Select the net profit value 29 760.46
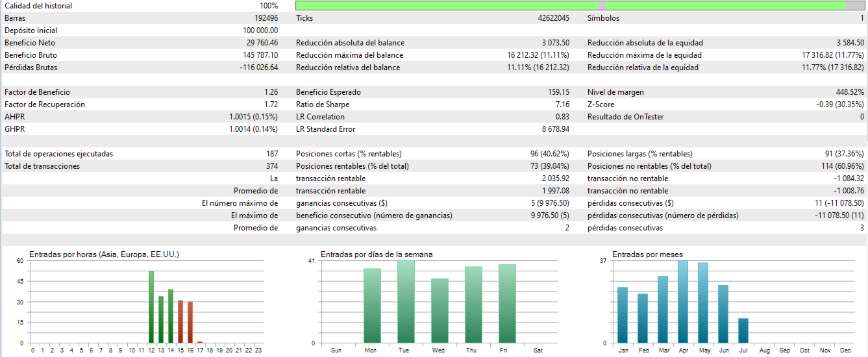 pos(262,43)
